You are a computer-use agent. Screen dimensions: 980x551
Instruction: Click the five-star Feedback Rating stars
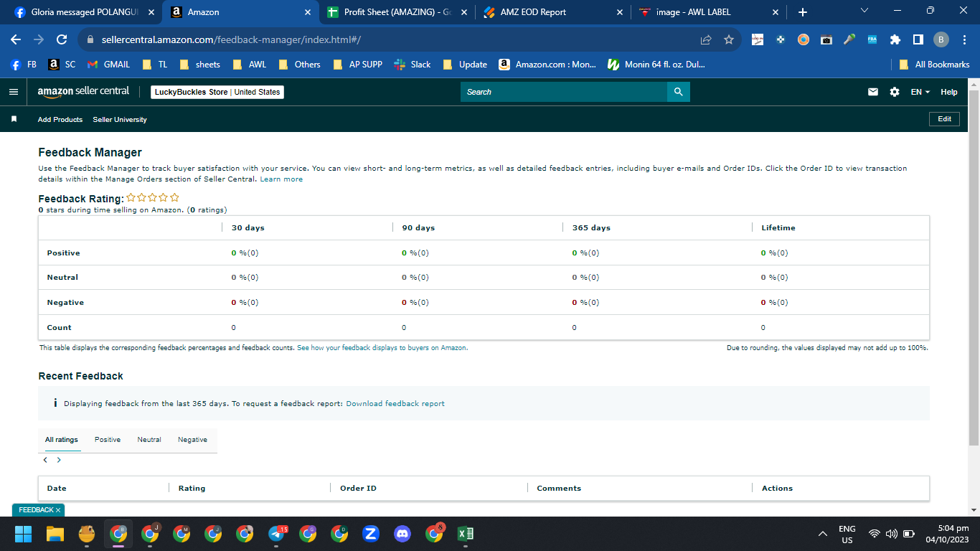click(153, 198)
